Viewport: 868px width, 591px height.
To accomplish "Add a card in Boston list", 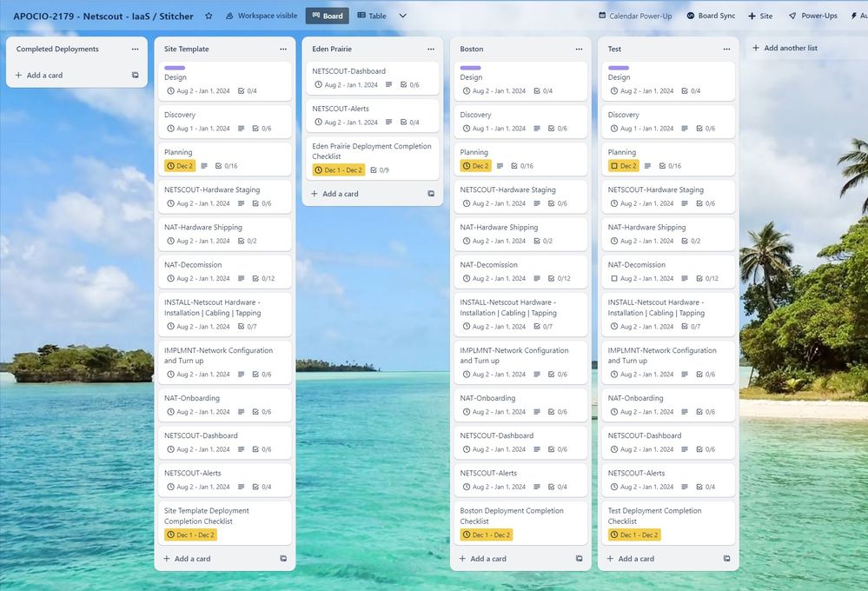I will 483,559.
